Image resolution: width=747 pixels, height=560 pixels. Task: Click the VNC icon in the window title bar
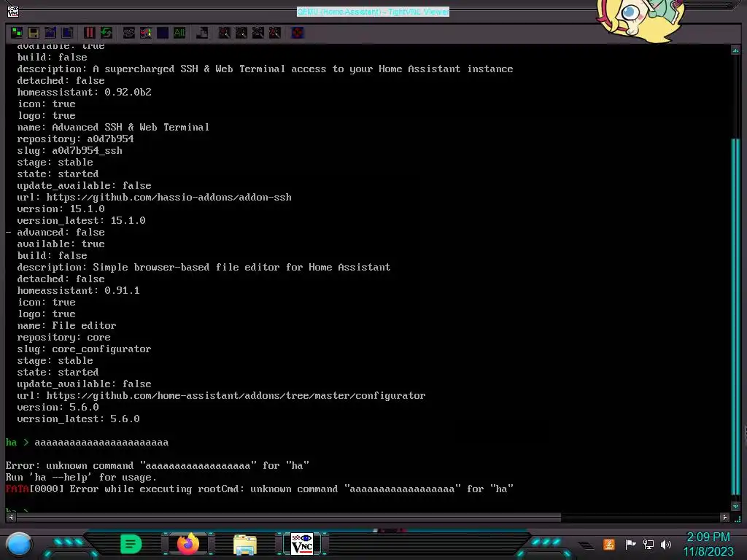(x=13, y=11)
